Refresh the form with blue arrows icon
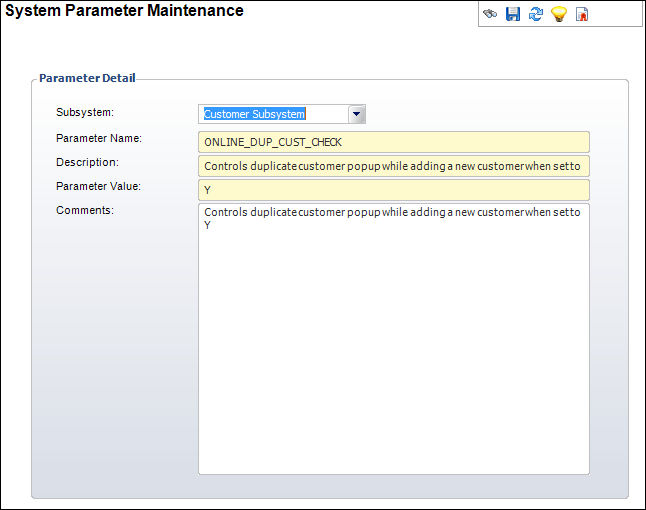 [536, 14]
